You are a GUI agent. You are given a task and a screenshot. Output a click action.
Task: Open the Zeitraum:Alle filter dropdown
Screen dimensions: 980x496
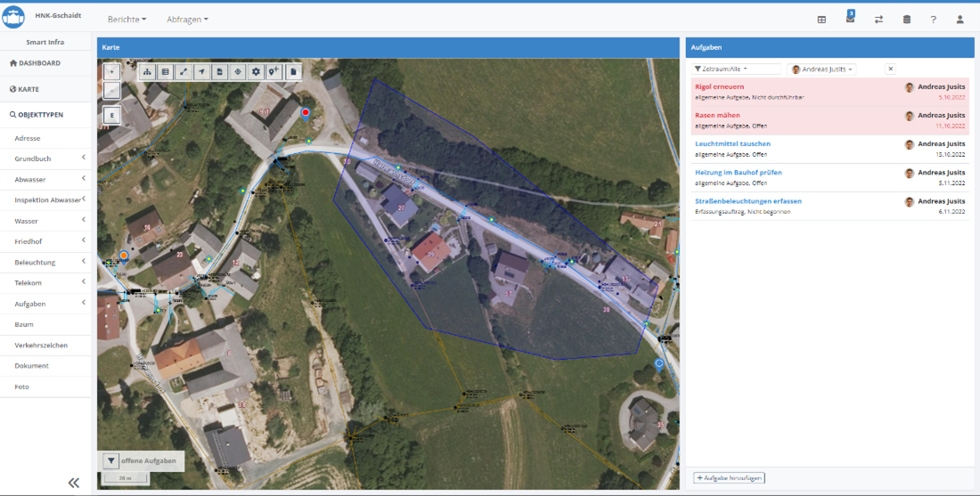click(736, 69)
